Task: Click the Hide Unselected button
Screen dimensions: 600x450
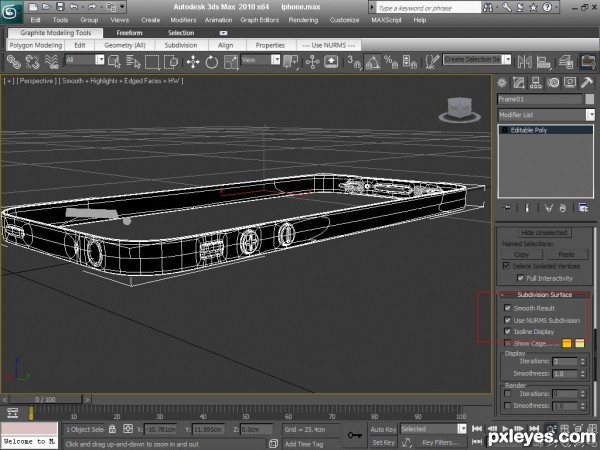Action: (544, 232)
